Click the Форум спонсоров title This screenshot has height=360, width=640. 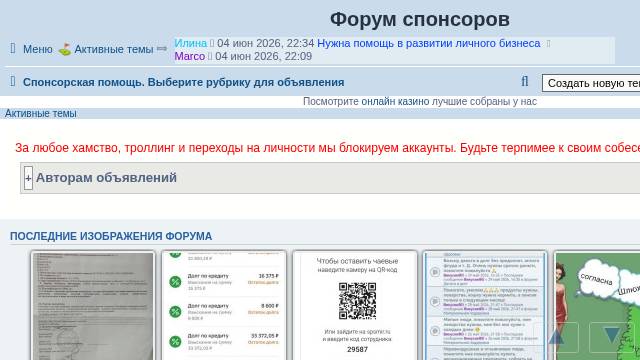420,19
